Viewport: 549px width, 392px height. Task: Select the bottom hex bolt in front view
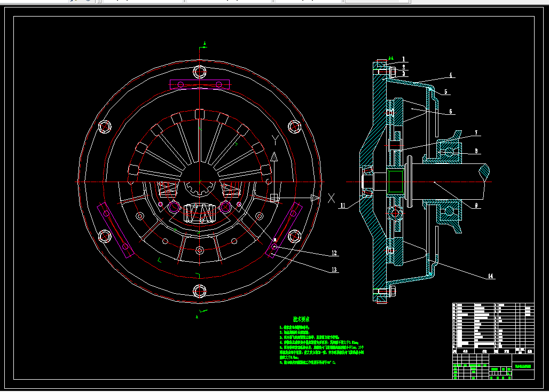click(200, 291)
